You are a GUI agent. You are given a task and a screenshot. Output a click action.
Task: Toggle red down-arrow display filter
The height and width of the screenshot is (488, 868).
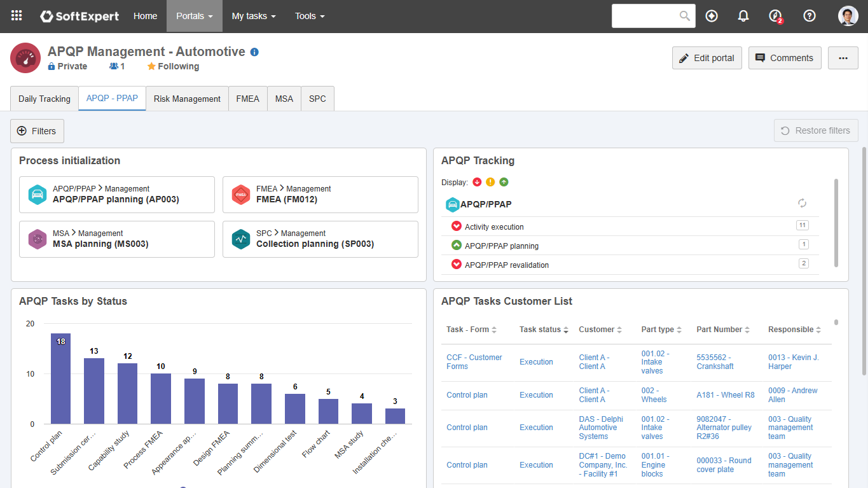pos(478,183)
